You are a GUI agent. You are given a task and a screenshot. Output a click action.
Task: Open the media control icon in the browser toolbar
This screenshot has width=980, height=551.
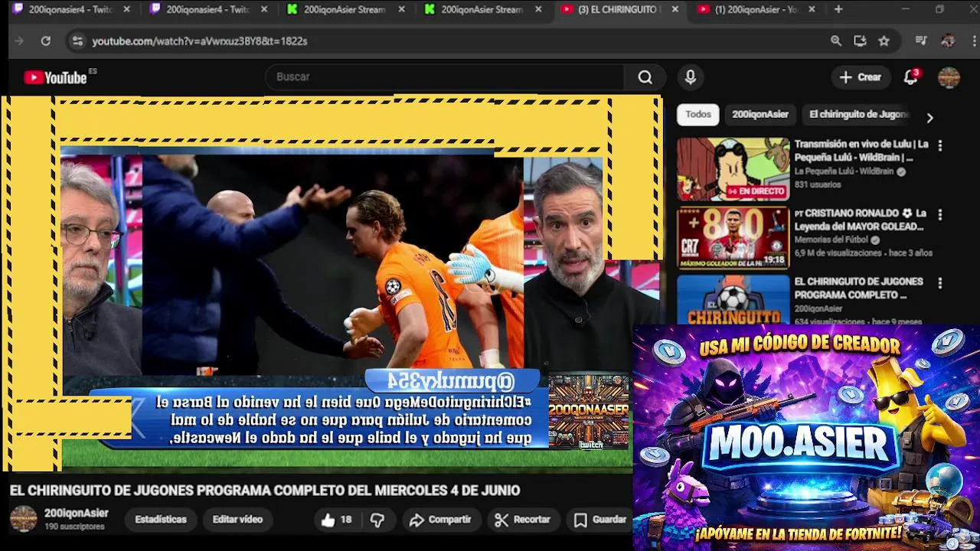(x=921, y=41)
